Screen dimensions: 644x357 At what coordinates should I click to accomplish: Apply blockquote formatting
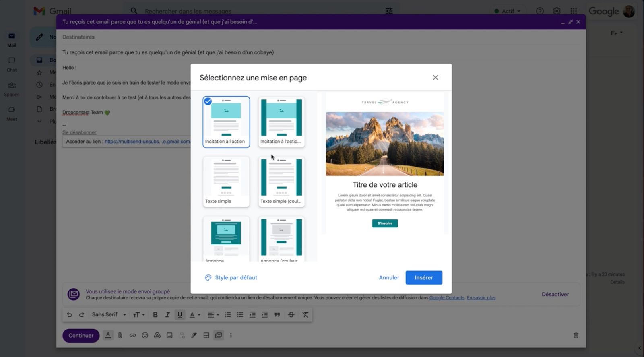click(x=277, y=315)
